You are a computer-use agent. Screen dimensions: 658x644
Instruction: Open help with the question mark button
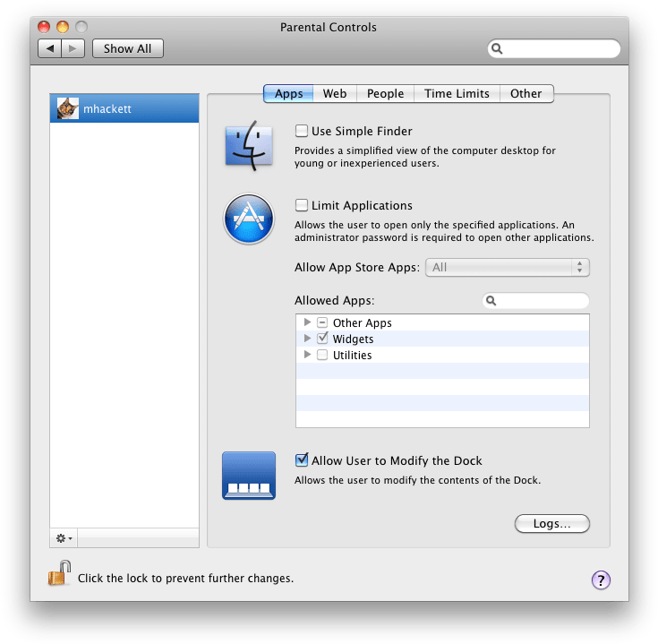[x=601, y=580]
